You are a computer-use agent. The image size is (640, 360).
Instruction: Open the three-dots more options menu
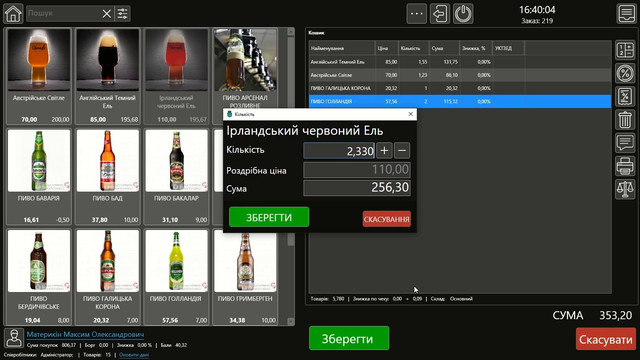417,14
